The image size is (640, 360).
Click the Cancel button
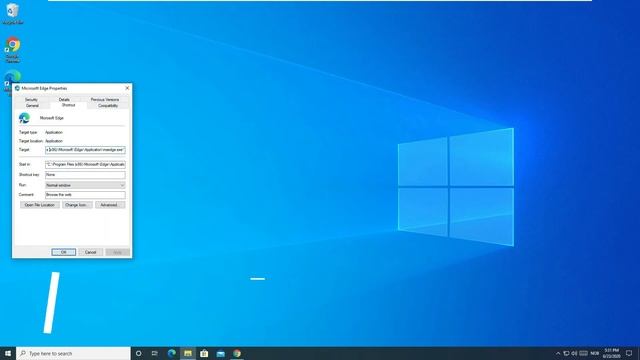tap(90, 252)
